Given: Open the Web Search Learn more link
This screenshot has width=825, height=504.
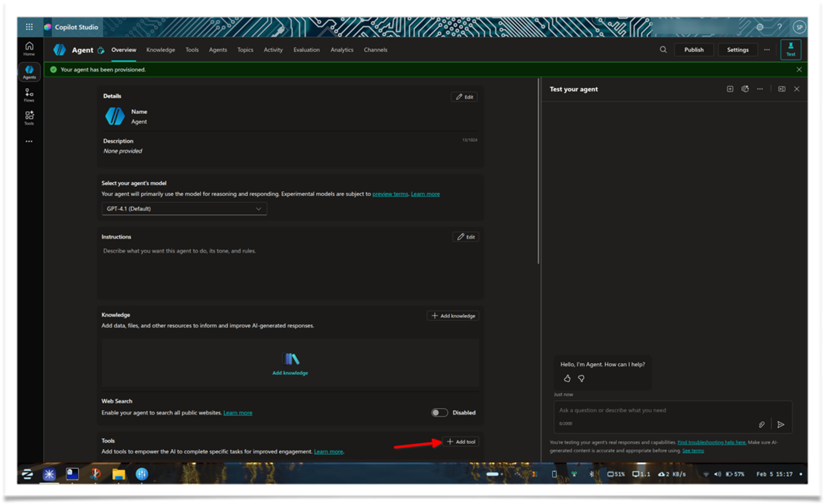Looking at the screenshot, I should click(237, 412).
